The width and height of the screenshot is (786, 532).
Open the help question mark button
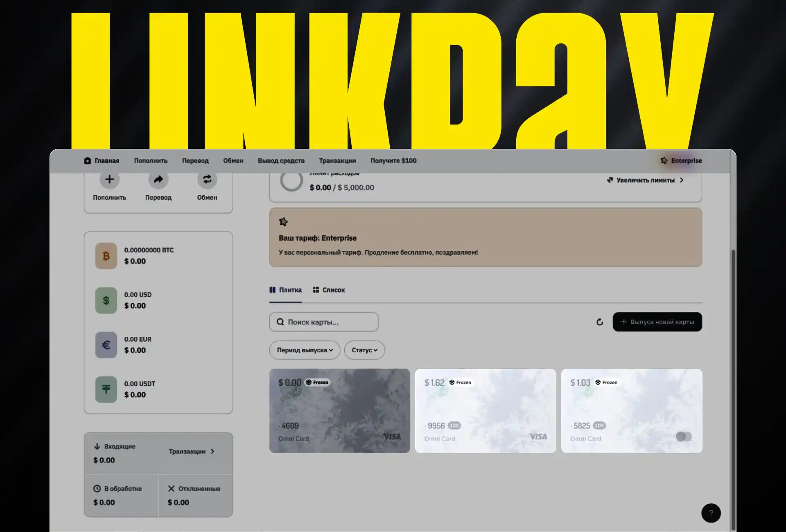[711, 513]
